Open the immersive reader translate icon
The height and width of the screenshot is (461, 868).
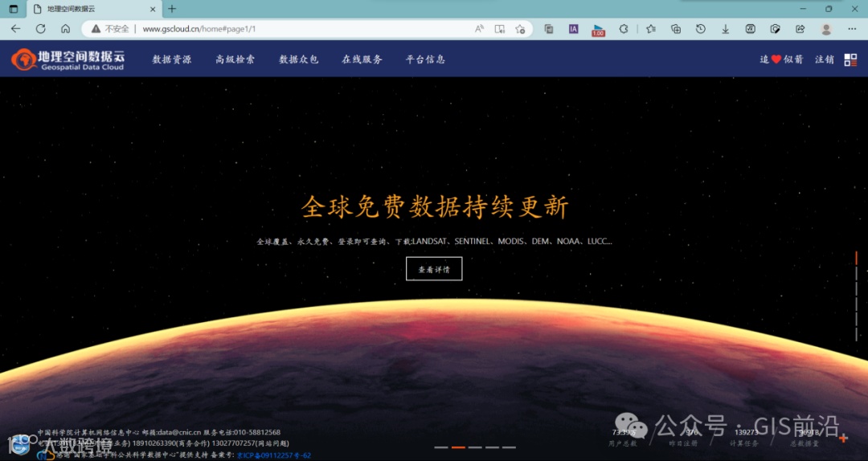point(499,29)
